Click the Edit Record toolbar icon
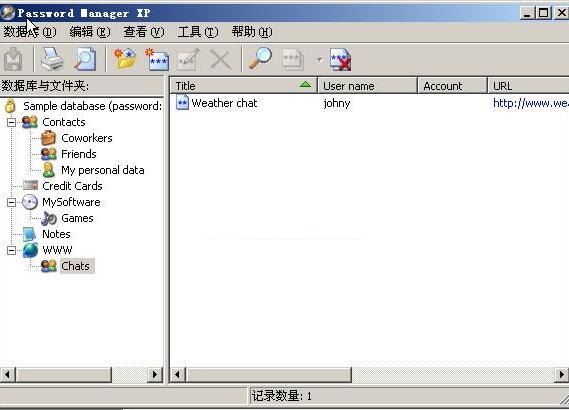Screen dimensions: 569x410 188,60
